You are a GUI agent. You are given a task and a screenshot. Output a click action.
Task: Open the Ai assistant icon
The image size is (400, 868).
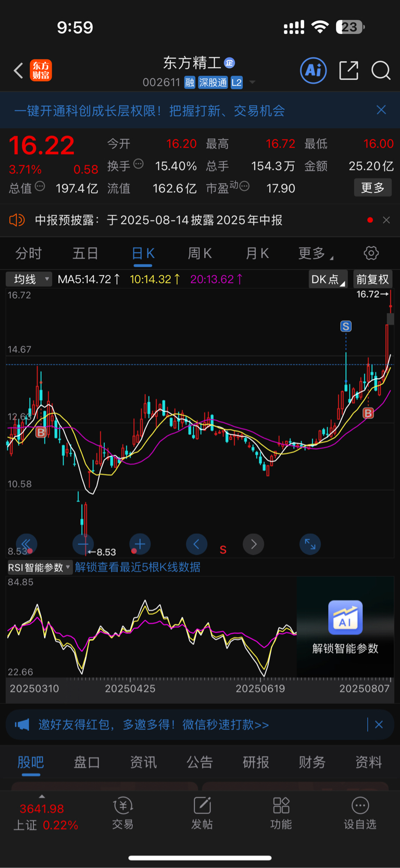click(314, 70)
